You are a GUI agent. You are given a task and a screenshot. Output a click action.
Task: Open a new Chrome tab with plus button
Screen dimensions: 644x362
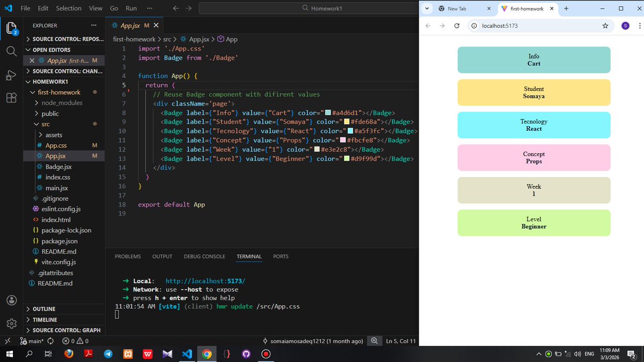click(566, 9)
